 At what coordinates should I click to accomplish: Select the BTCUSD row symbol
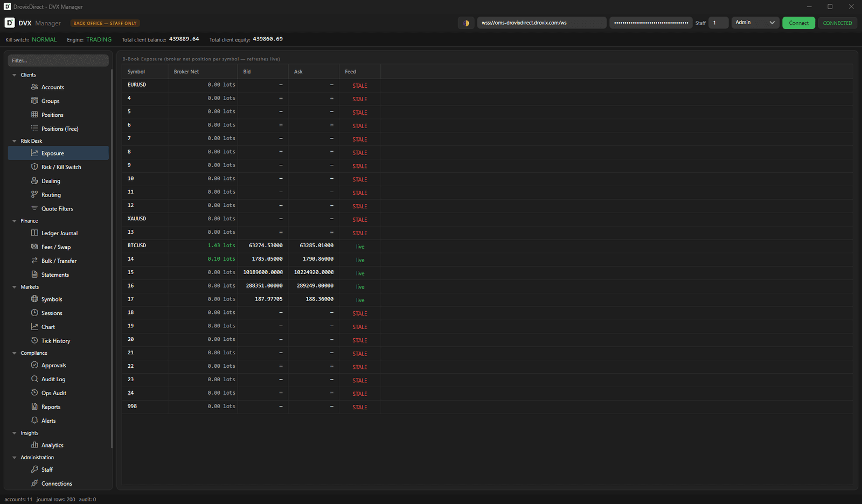pyautogui.click(x=137, y=246)
